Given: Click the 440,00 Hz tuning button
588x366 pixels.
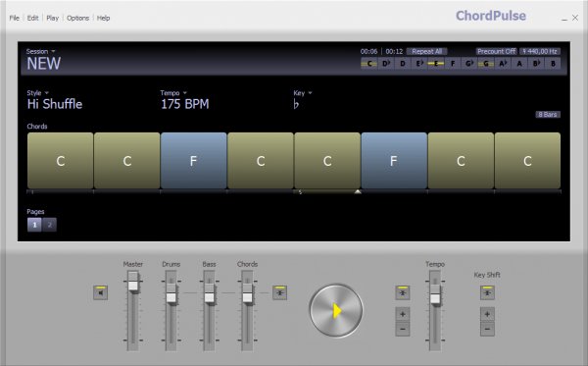Looking at the screenshot, I should click(540, 51).
